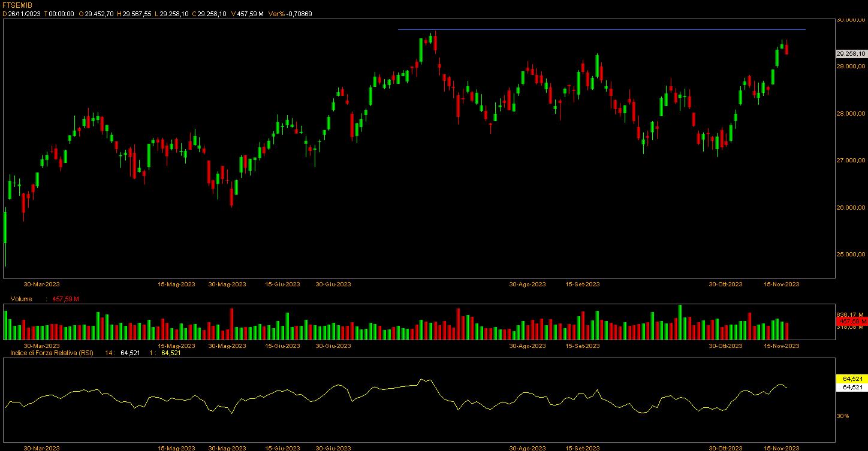868x451 pixels.
Task: Click 15-Nov-2023 under the RSI panel
Action: pyautogui.click(x=780, y=448)
